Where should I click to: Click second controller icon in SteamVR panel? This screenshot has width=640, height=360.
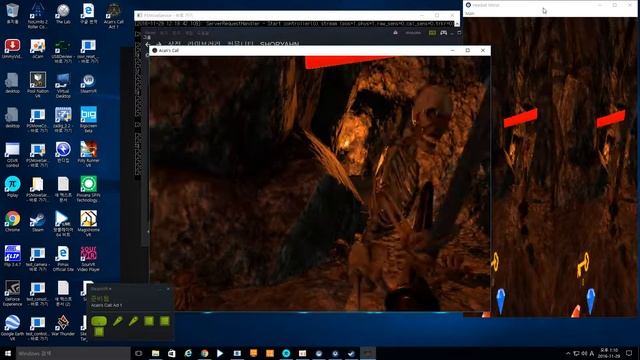pos(133,321)
